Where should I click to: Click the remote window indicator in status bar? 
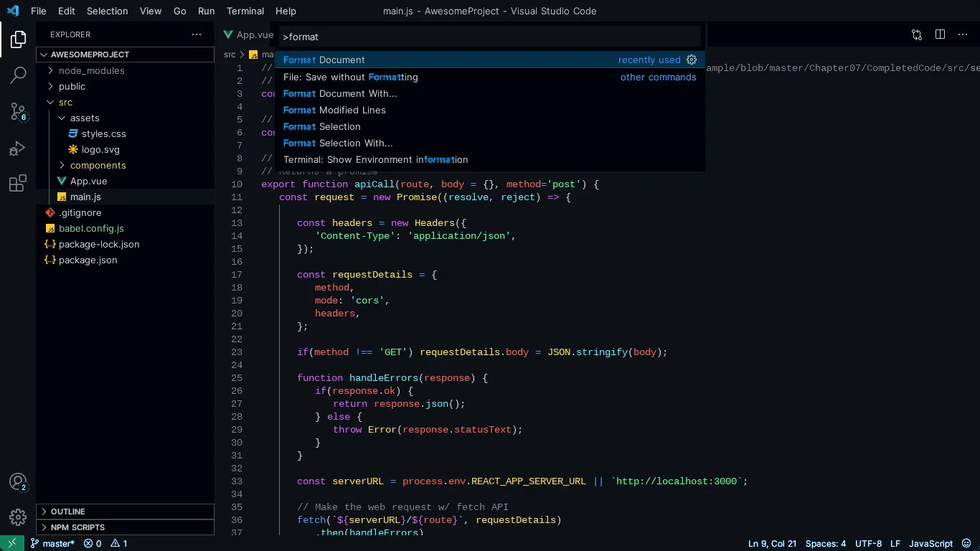(x=12, y=543)
